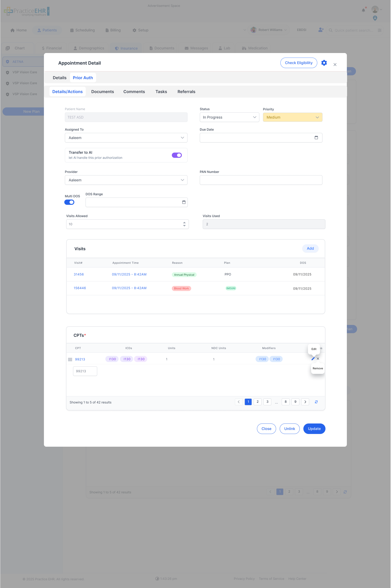Select the Comments tab
Image resolution: width=391 pixels, height=588 pixels.
pyautogui.click(x=134, y=91)
